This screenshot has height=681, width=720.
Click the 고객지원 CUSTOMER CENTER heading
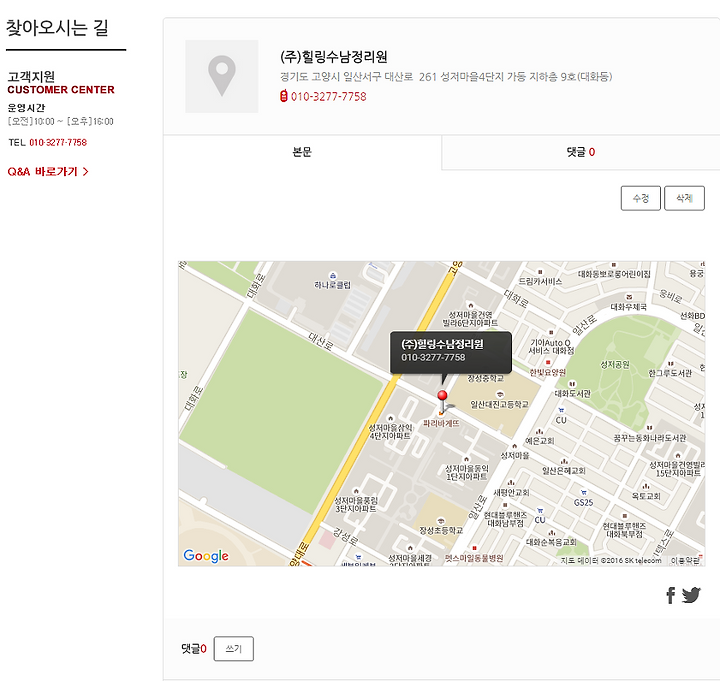pyautogui.click(x=61, y=83)
